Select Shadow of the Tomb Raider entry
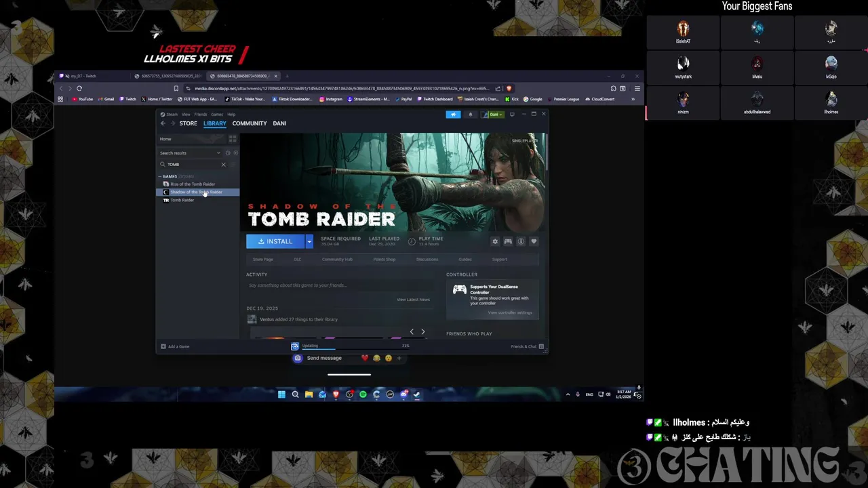 point(198,192)
